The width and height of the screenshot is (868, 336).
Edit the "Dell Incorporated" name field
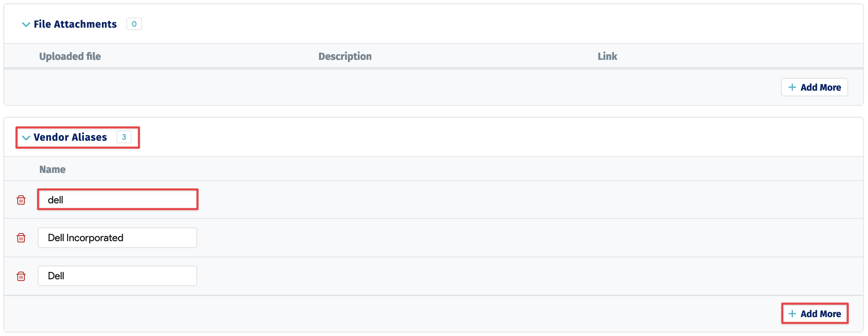point(118,238)
